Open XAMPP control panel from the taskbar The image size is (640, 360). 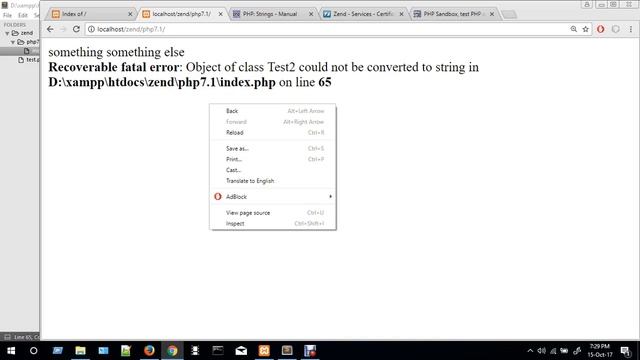264,351
